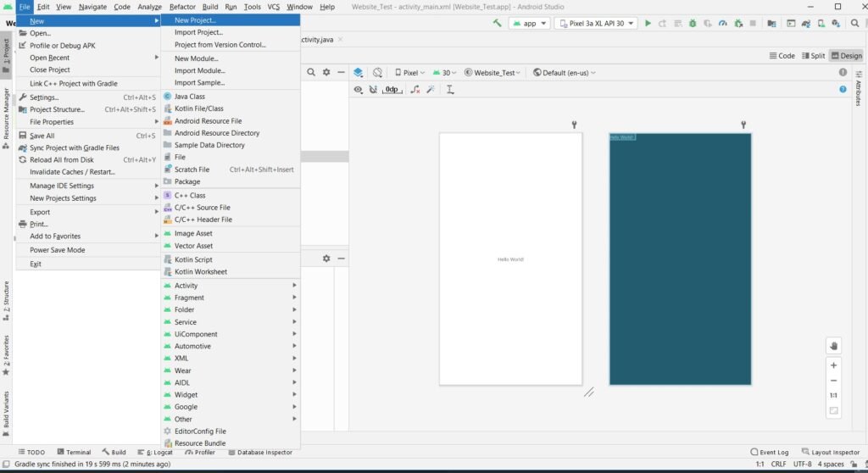Select Exit in the File menu
This screenshot has height=473, width=868.
click(x=88, y=264)
